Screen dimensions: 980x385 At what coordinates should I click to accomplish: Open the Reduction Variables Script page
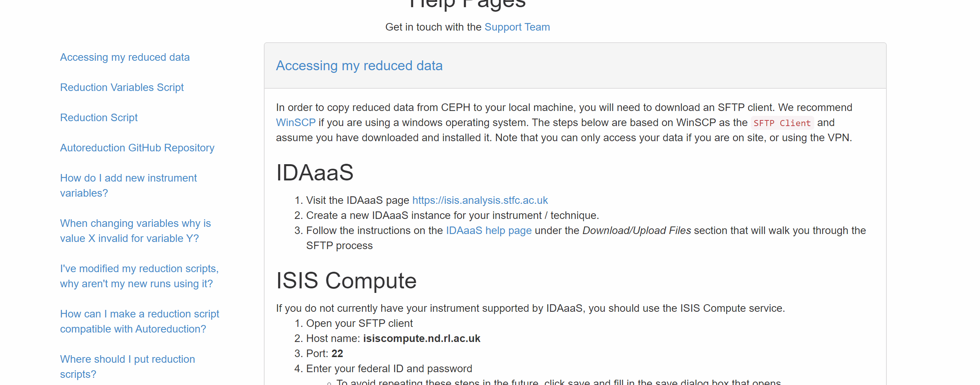[x=122, y=87]
